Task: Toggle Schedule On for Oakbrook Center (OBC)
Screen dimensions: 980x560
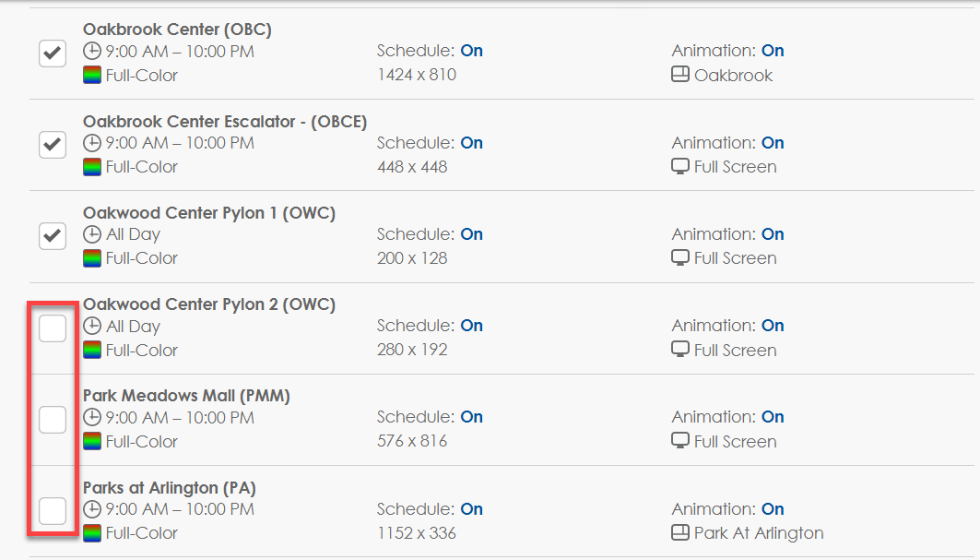Action: [471, 51]
